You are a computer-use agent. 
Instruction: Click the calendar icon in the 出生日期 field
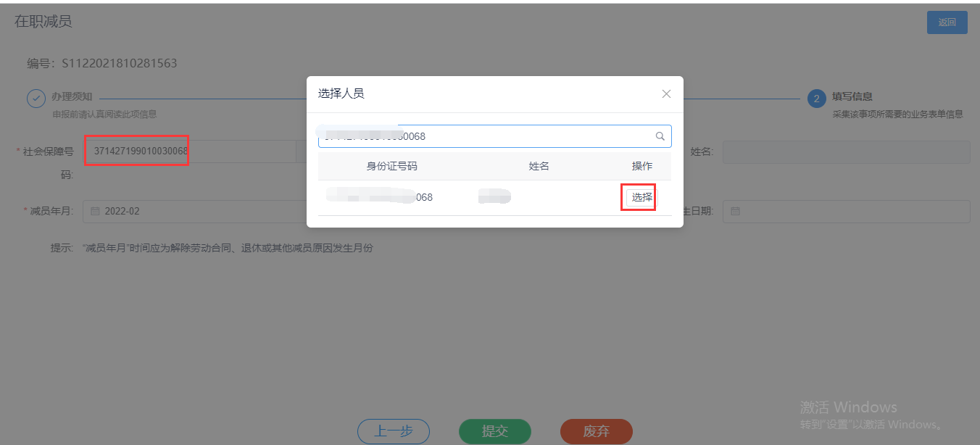pos(735,212)
